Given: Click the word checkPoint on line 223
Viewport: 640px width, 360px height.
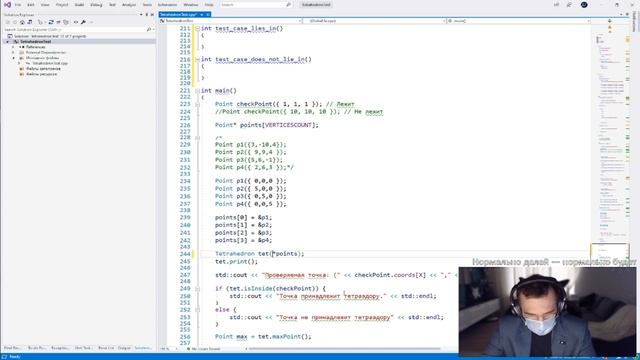Looking at the screenshot, I should point(254,104).
